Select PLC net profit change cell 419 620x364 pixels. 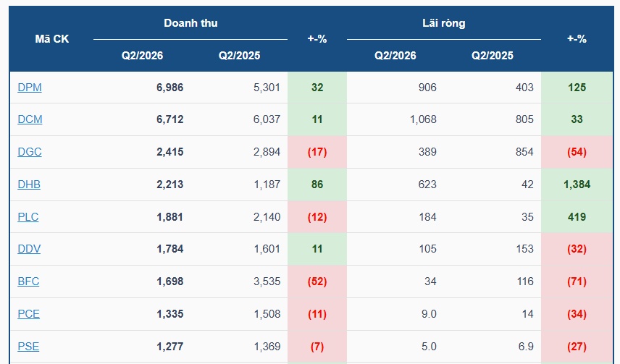pyautogui.click(x=577, y=217)
